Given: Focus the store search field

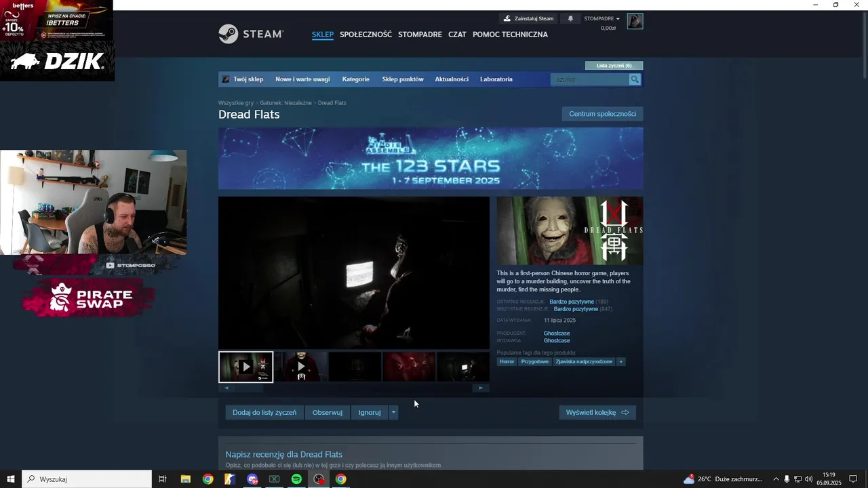Looking at the screenshot, I should coord(590,79).
